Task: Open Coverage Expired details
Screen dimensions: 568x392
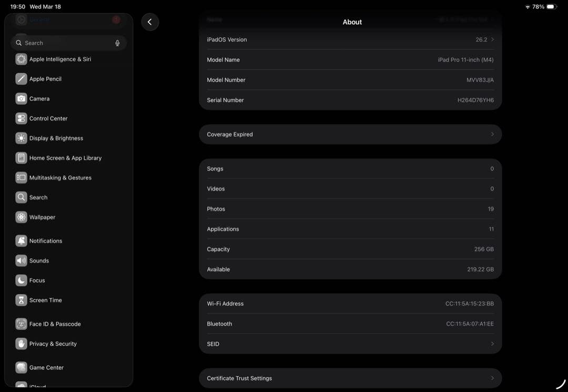Action: (350, 134)
